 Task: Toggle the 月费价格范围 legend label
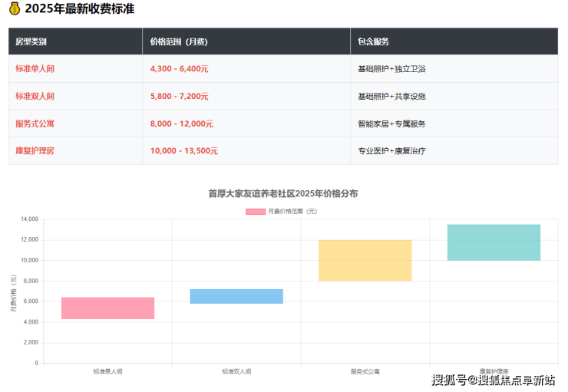point(292,211)
